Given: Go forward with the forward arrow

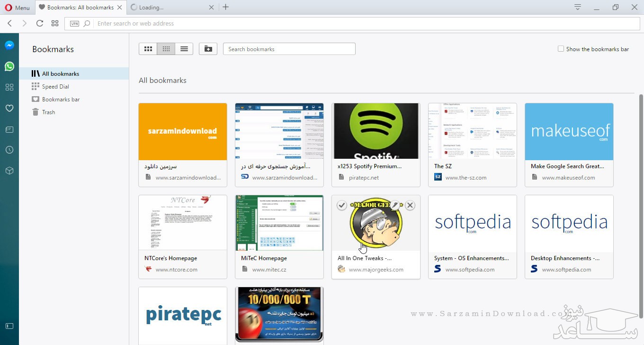Looking at the screenshot, I should [x=25, y=23].
